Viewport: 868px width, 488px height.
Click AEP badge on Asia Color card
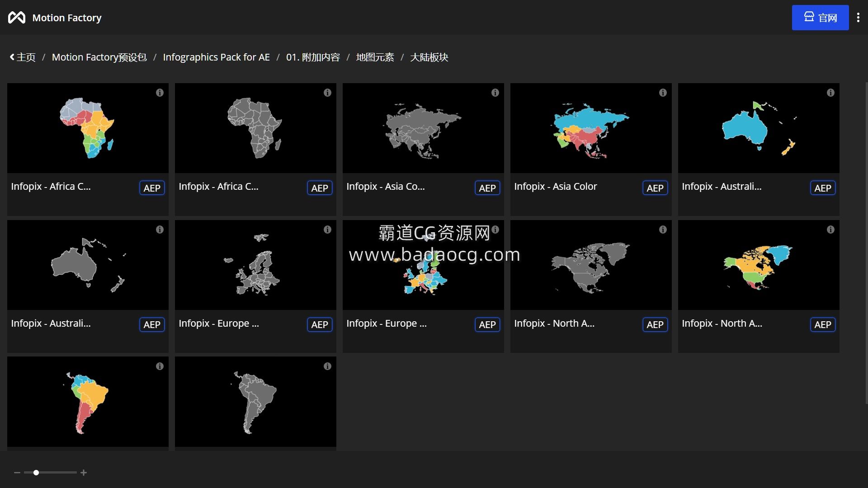655,188
